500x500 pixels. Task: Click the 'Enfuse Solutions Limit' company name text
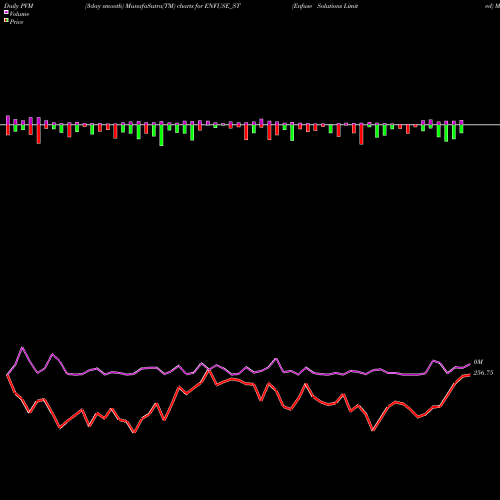(x=325, y=6)
